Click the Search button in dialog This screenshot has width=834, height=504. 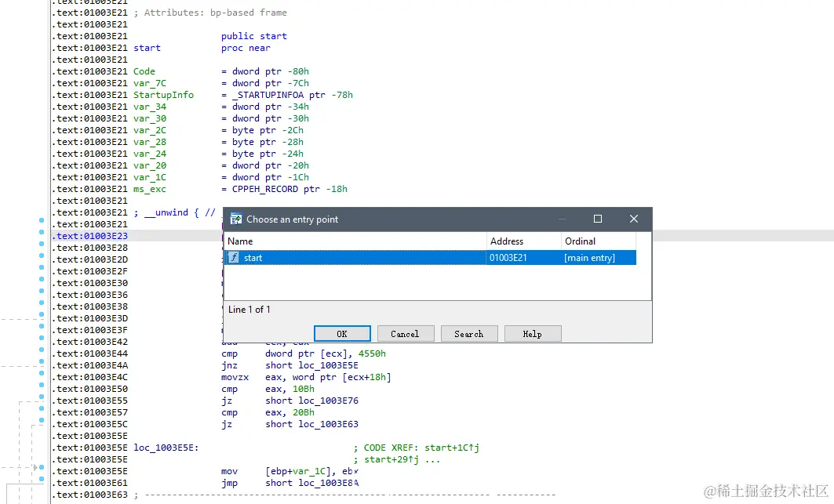[469, 334]
